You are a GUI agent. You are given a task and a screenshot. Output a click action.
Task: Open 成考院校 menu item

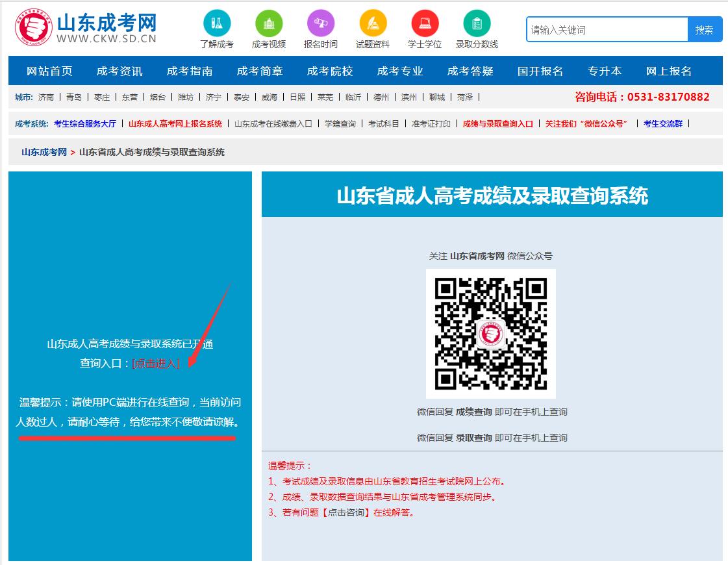[x=330, y=71]
